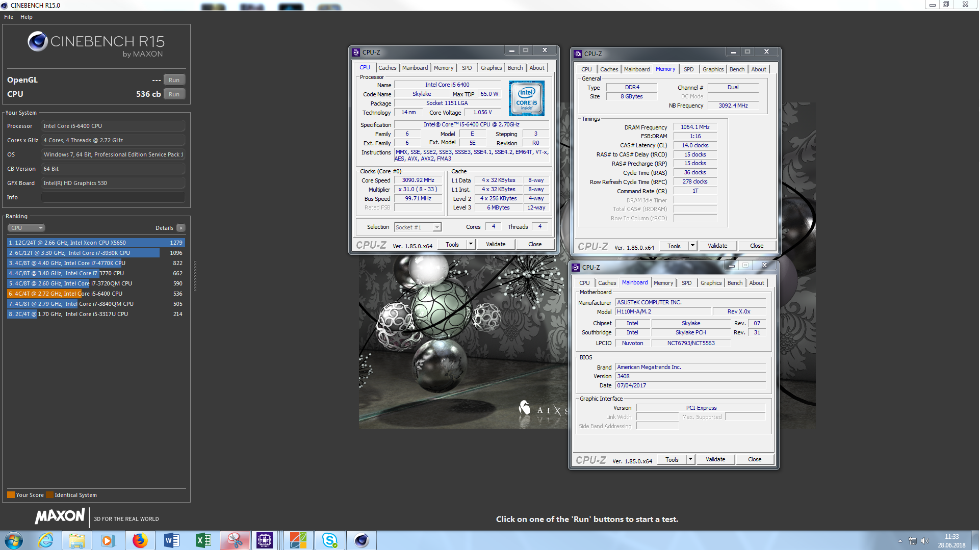Expand ranking Details arrow button

coord(181,228)
